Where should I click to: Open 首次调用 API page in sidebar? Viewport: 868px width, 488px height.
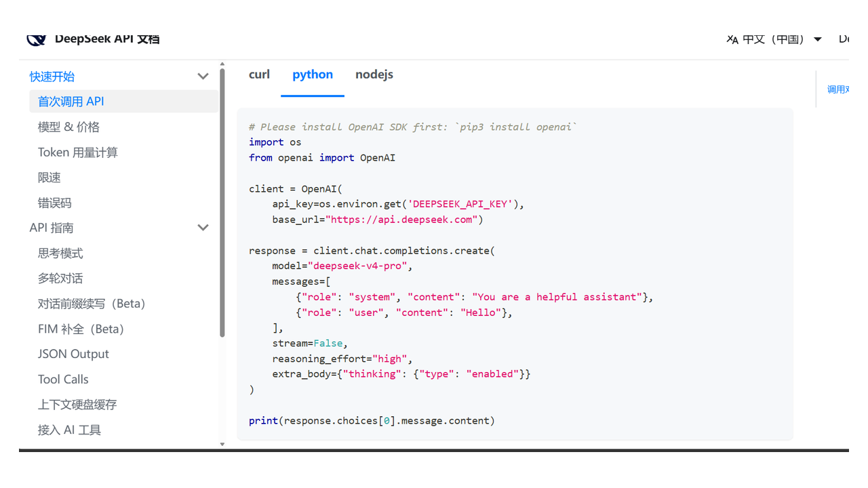point(71,102)
